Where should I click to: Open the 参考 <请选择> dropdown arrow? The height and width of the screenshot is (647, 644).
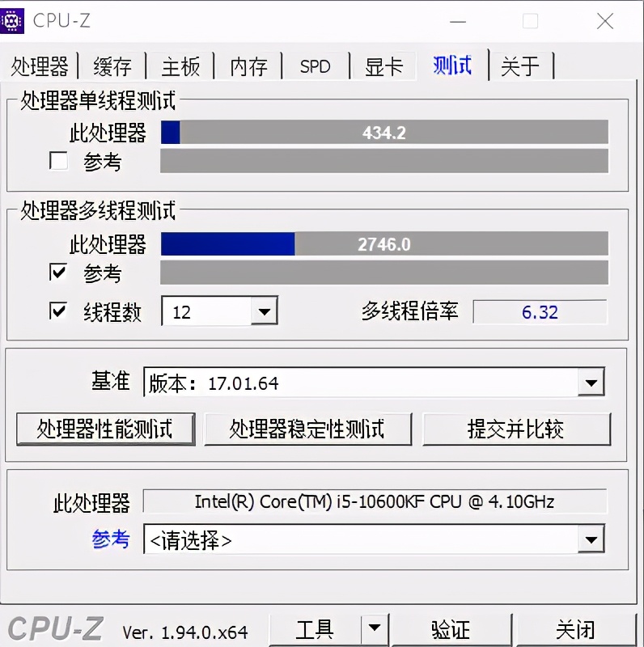[x=591, y=539]
